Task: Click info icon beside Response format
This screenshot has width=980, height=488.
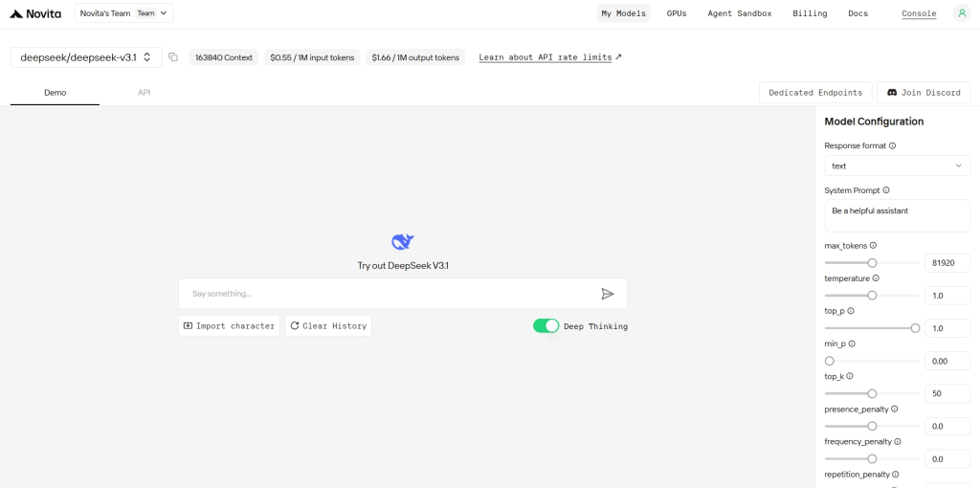Action: 893,146
